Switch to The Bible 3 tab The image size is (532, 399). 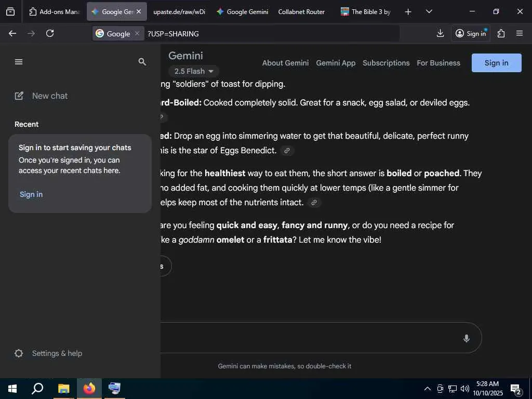pyautogui.click(x=366, y=11)
